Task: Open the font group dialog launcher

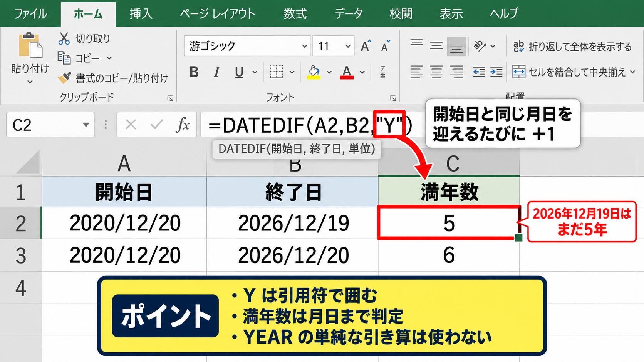Action: click(393, 98)
